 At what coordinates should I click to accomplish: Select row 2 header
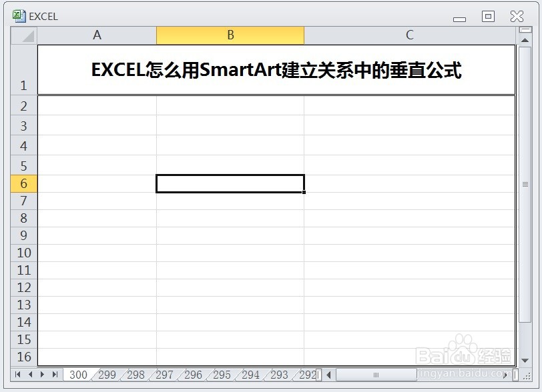[x=23, y=106]
